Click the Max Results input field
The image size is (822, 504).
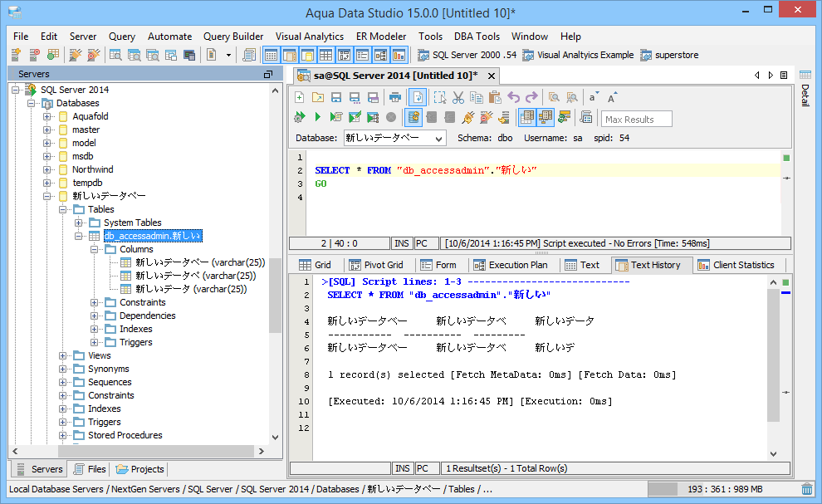[636, 119]
